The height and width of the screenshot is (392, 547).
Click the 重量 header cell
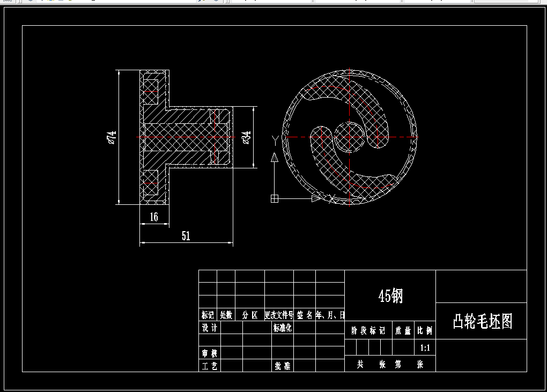(403, 330)
